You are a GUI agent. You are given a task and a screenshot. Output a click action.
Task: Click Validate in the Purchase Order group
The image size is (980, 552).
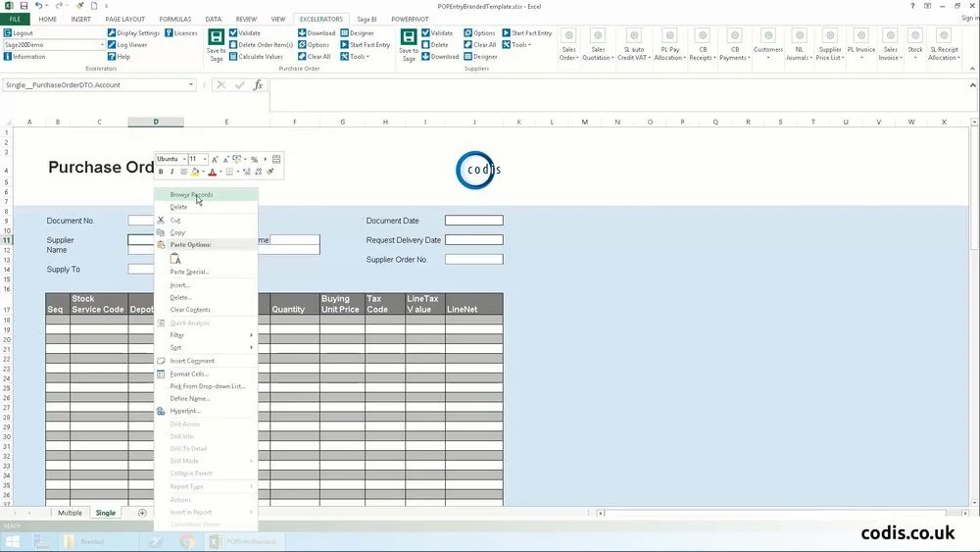coord(244,33)
